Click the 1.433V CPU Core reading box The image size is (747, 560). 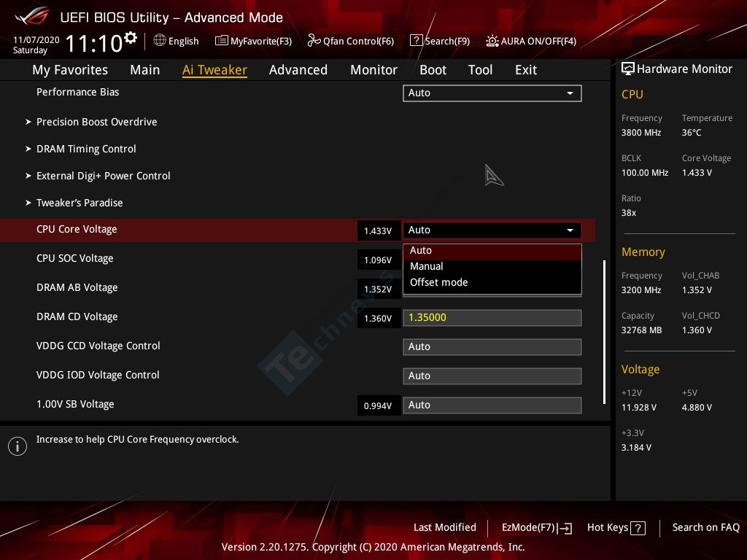pyautogui.click(x=379, y=231)
